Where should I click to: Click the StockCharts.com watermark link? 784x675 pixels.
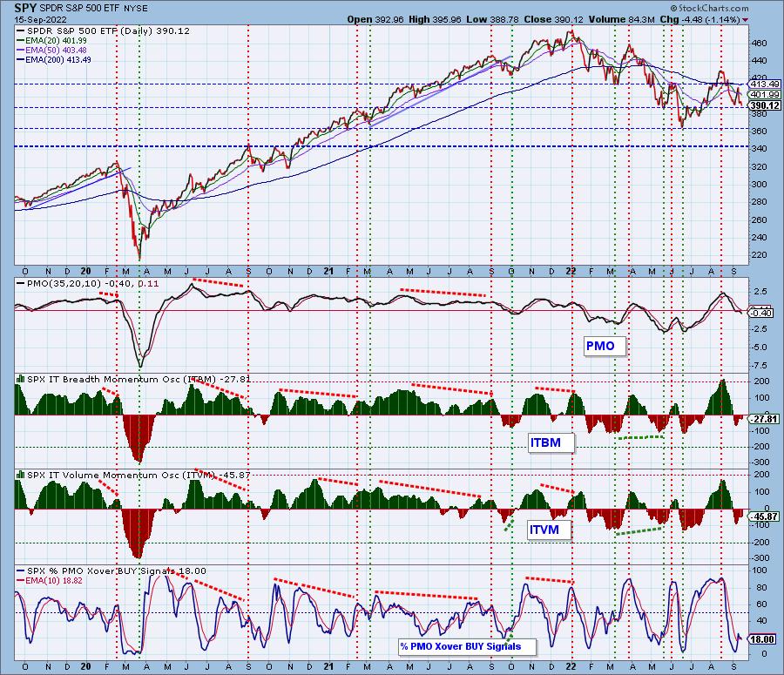click(x=709, y=8)
